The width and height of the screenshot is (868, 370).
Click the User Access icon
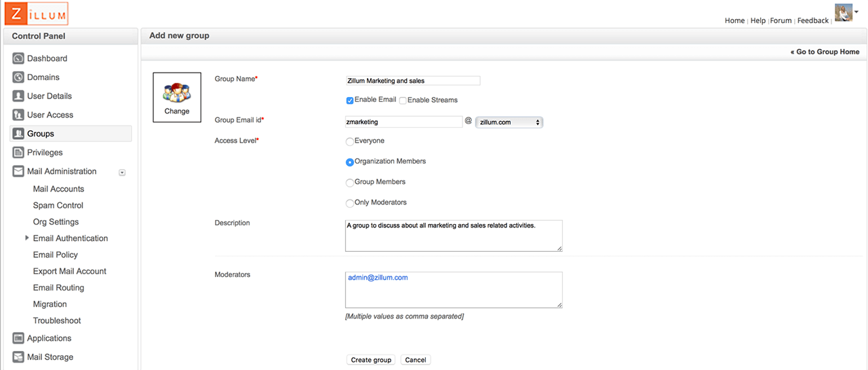[18, 115]
